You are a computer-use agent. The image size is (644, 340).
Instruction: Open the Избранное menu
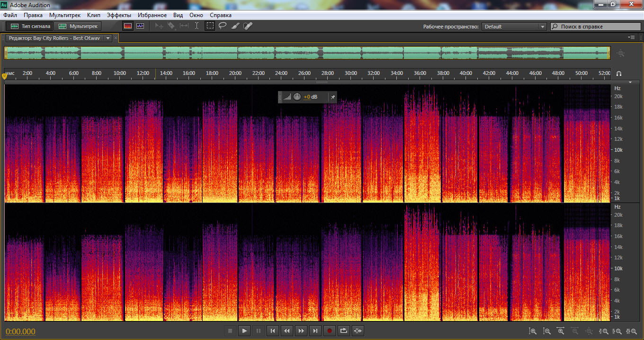[152, 15]
